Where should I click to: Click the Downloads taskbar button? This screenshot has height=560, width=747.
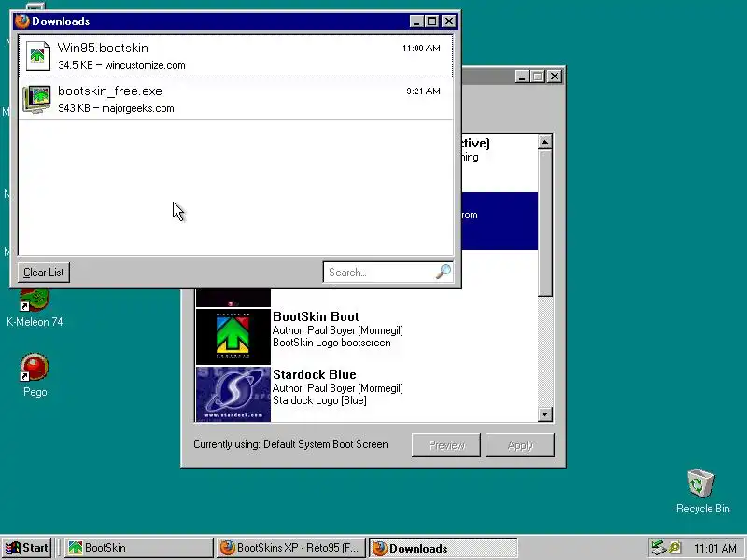(x=444, y=548)
